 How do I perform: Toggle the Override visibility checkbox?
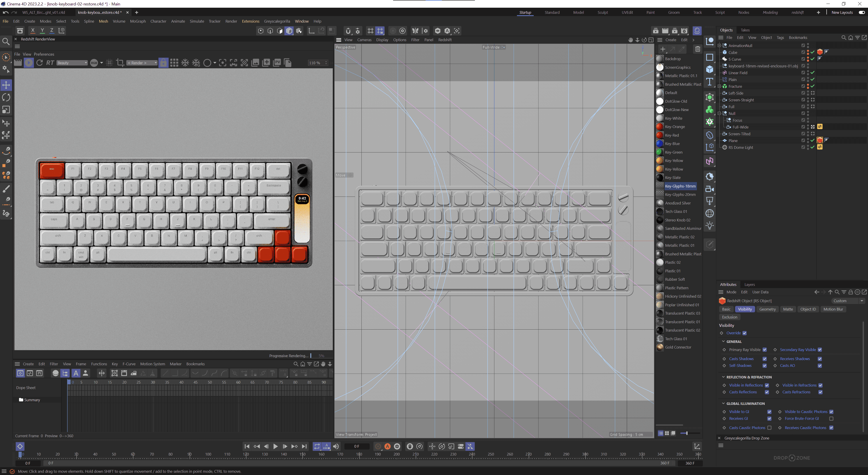click(745, 333)
